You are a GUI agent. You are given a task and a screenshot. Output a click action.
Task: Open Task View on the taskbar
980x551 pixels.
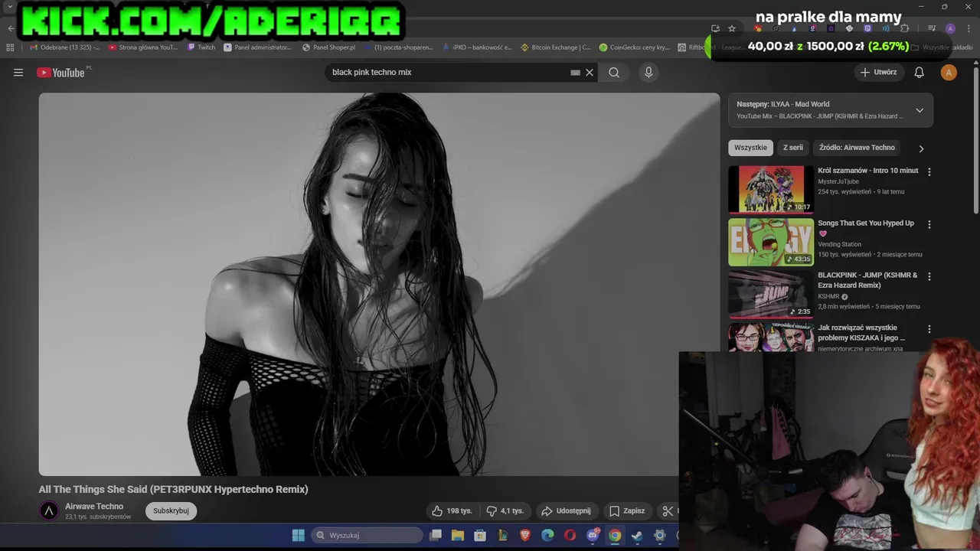tap(436, 535)
